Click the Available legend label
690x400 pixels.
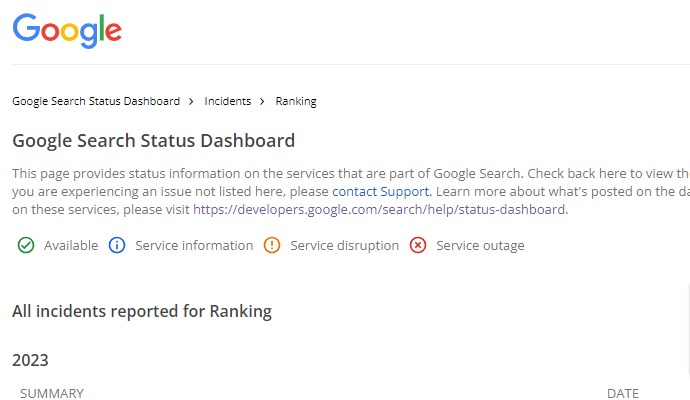point(71,245)
